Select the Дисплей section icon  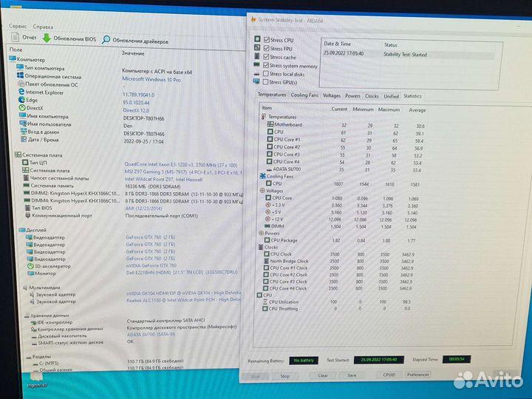(22, 230)
